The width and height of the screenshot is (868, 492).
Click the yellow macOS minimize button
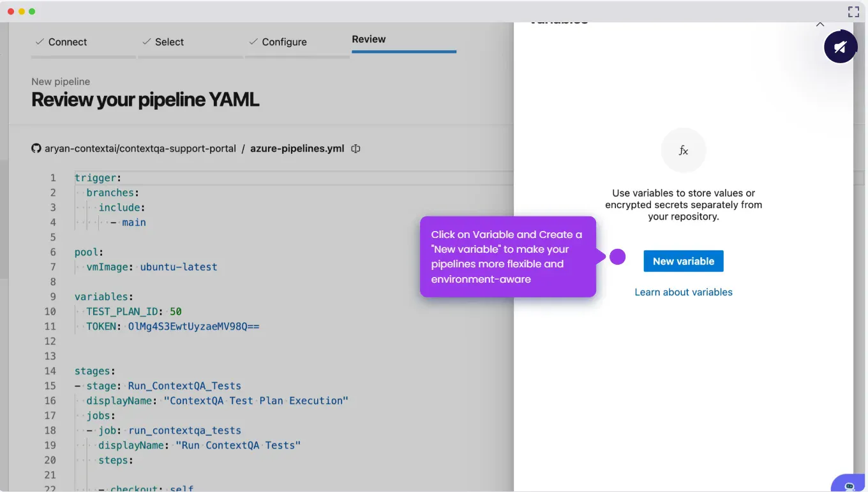(22, 11)
